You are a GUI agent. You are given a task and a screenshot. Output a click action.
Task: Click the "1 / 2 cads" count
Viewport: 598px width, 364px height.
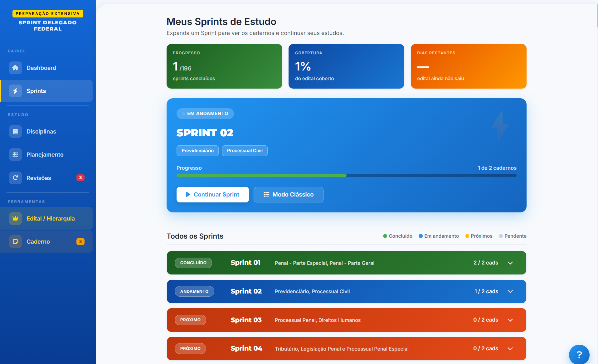coord(486,291)
